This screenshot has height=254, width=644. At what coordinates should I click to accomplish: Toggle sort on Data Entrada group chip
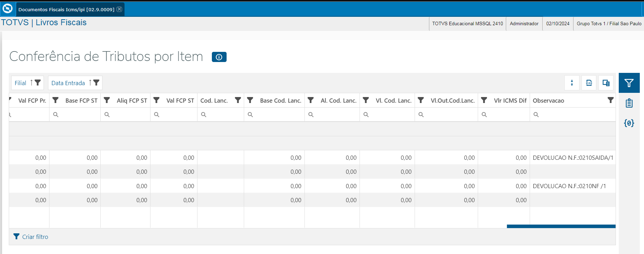90,83
